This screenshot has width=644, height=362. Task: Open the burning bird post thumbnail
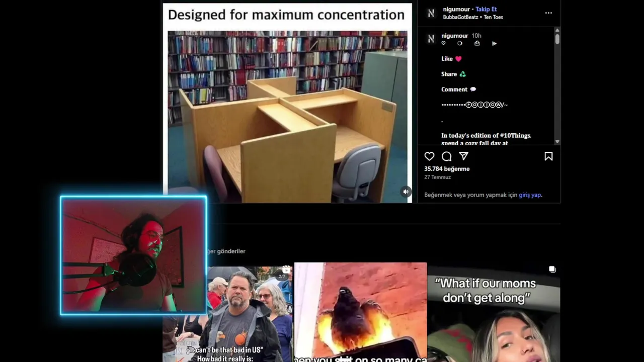(360, 312)
